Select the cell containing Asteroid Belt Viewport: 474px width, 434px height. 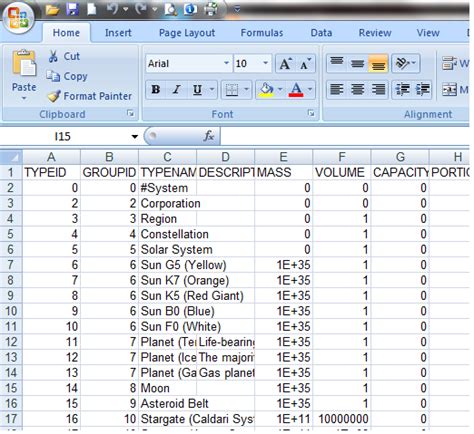[167, 404]
